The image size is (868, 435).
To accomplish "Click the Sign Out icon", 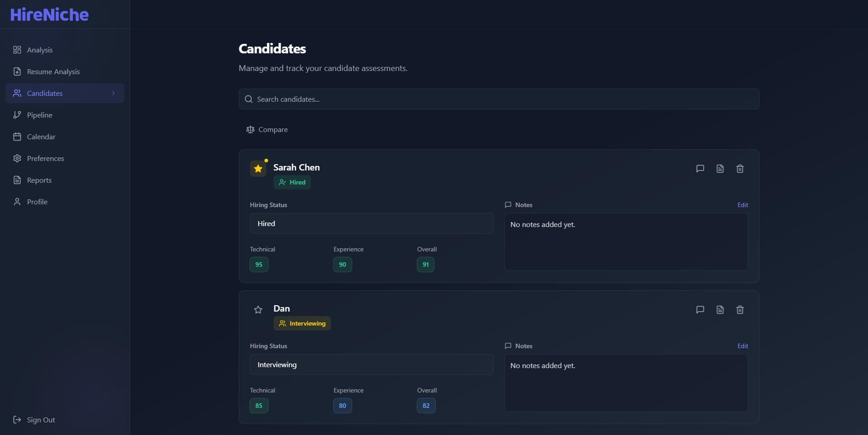I will coord(17,420).
